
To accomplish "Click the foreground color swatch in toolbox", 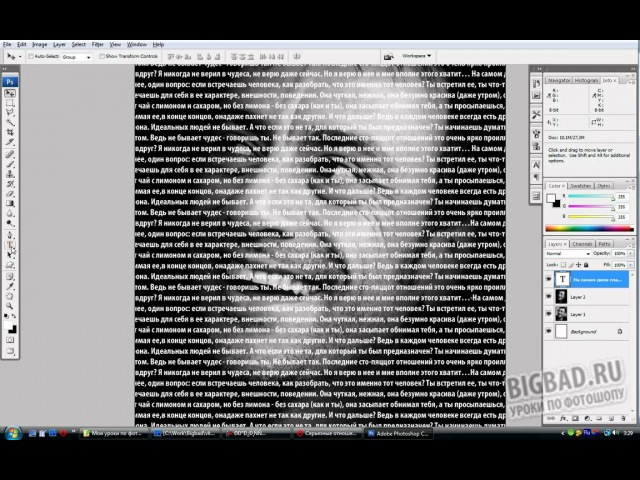I will pos(8,325).
